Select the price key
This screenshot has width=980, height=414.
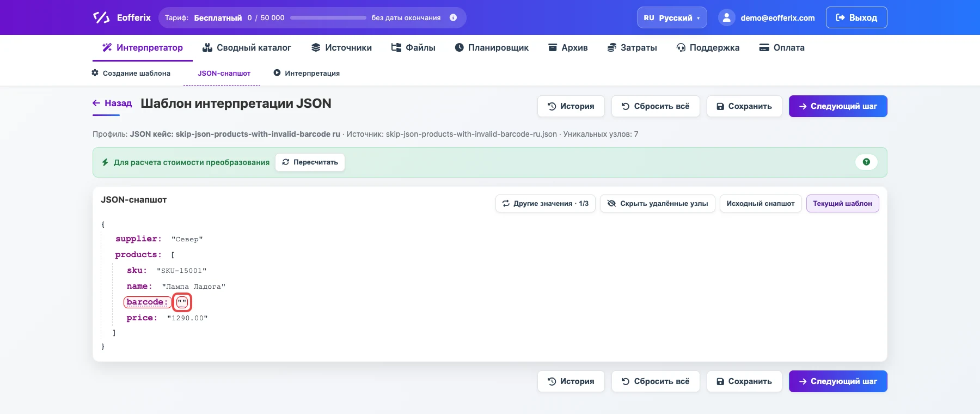(142, 318)
